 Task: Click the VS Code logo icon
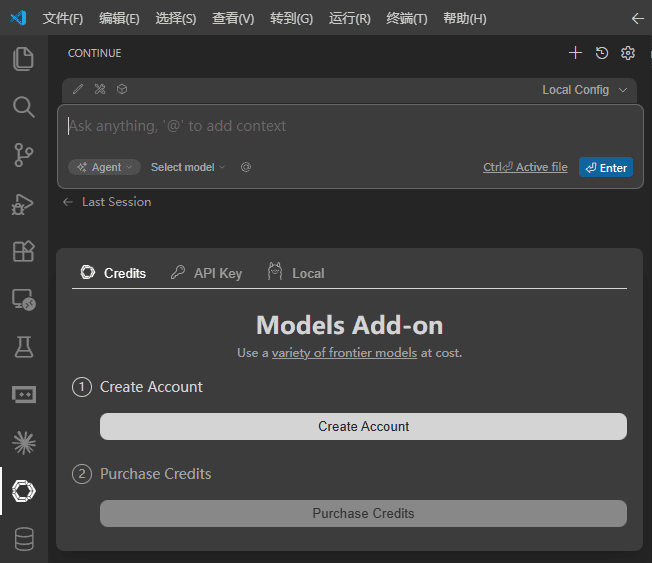click(18, 18)
